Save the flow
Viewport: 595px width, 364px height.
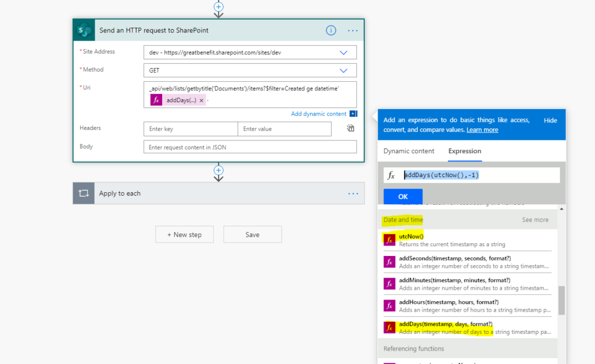pos(252,235)
